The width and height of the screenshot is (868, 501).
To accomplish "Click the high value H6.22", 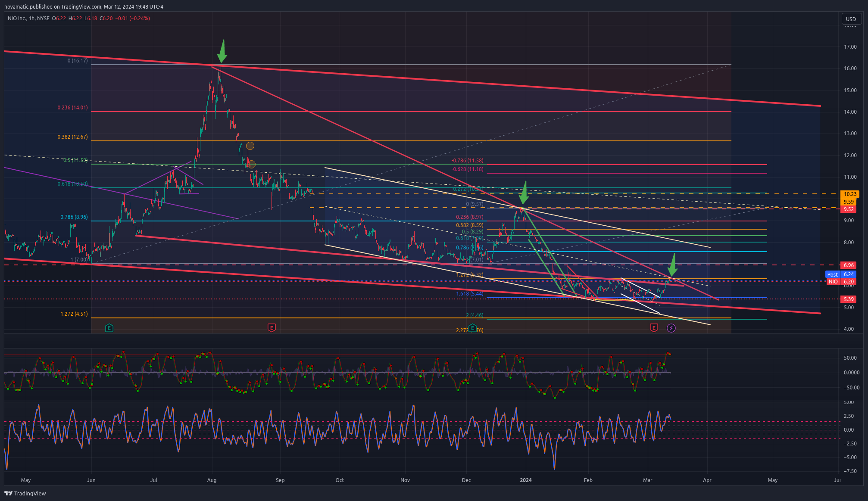I will pos(75,19).
